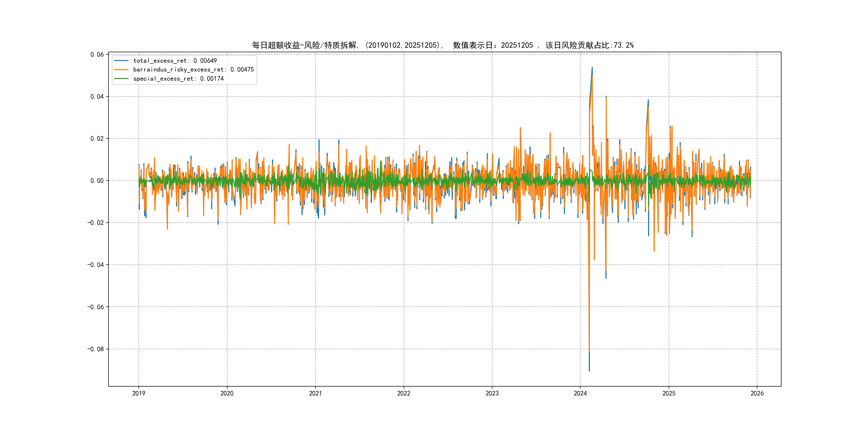
Task: Click the 2026 x-axis tick label
Action: click(x=757, y=393)
